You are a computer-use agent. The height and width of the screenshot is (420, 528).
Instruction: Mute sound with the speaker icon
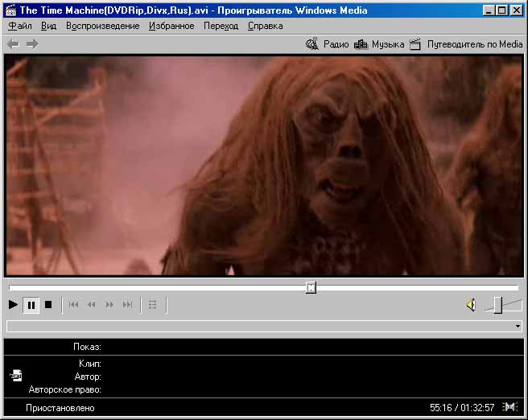[471, 305]
